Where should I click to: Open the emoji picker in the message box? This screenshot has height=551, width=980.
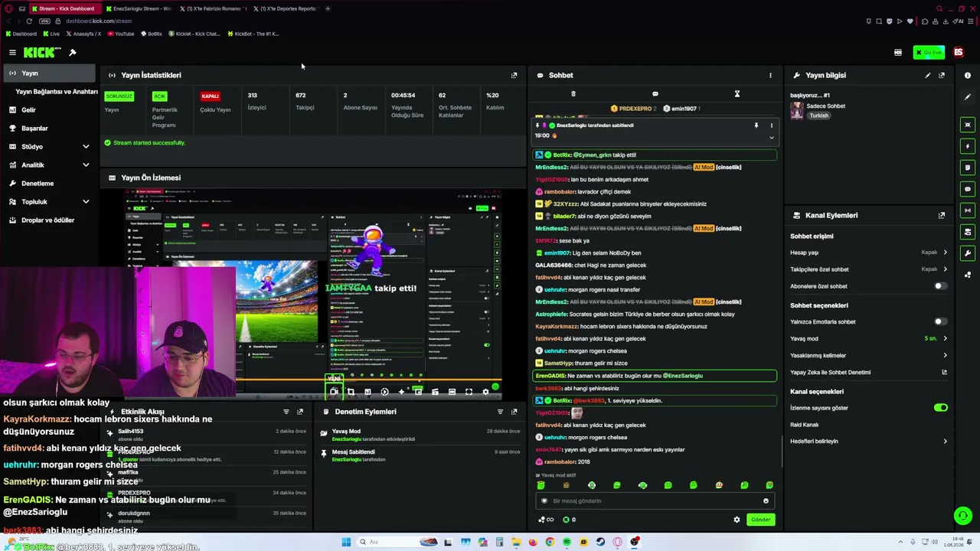click(766, 501)
